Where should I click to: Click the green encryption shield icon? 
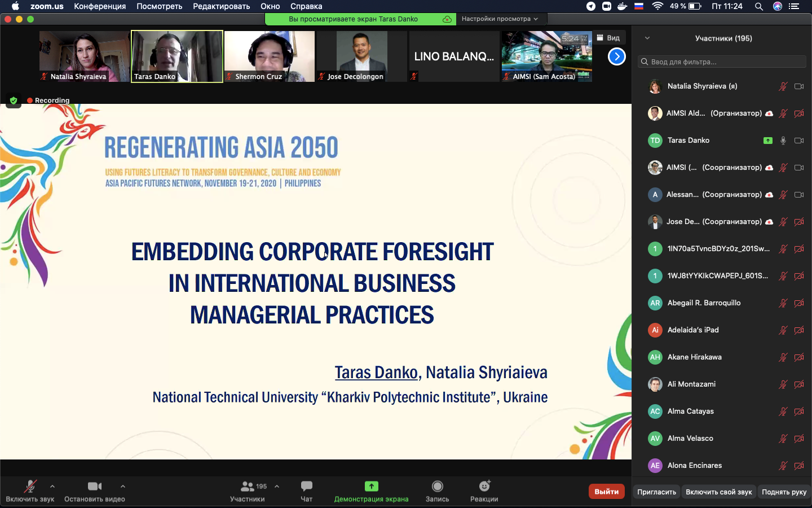14,100
